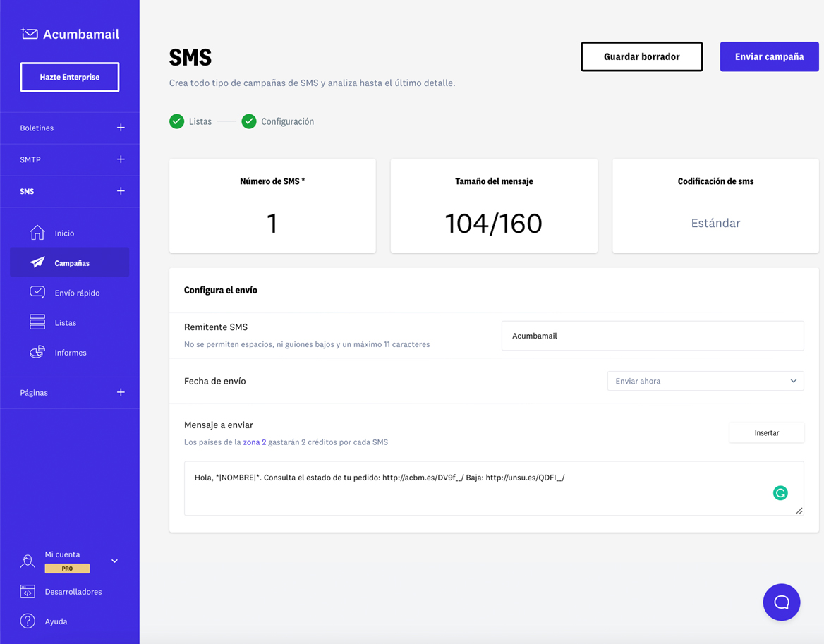Viewport: 824px width, 644px height.
Task: Click the Enviar campaña button
Action: pos(769,56)
